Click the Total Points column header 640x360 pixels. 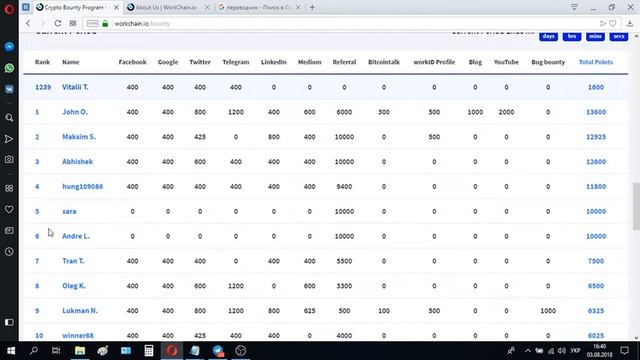click(596, 62)
